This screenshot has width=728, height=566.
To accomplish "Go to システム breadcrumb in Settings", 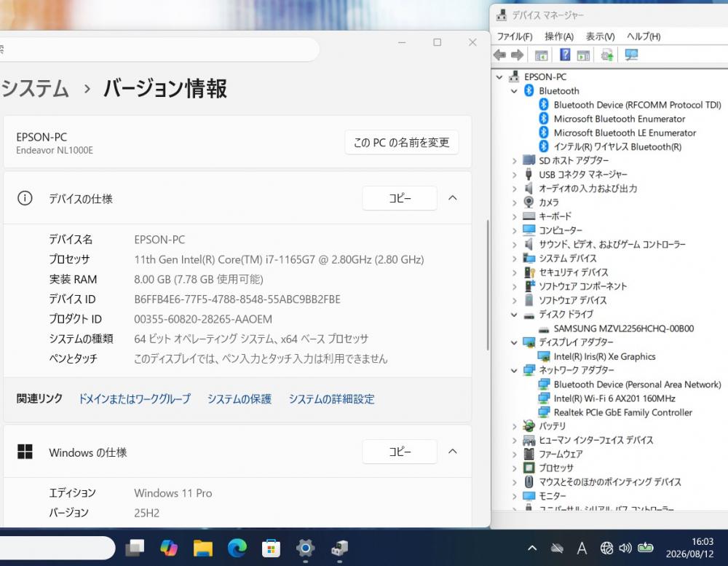I will [35, 88].
